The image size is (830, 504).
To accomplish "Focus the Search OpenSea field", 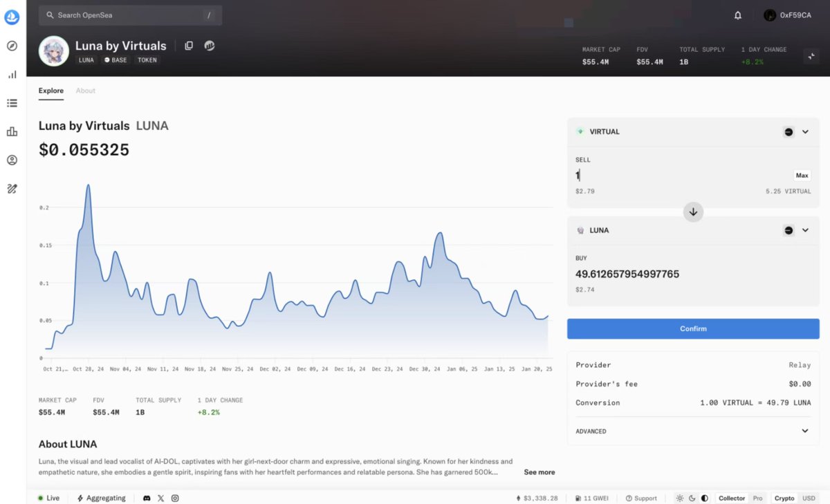I will coord(130,15).
